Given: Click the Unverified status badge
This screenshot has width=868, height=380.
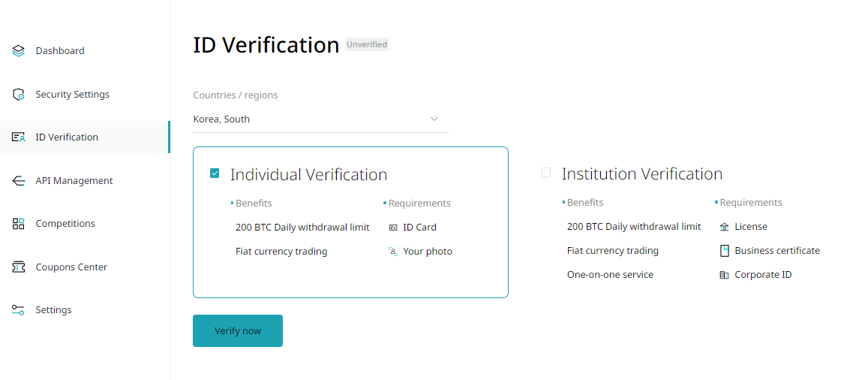Looking at the screenshot, I should [x=367, y=45].
